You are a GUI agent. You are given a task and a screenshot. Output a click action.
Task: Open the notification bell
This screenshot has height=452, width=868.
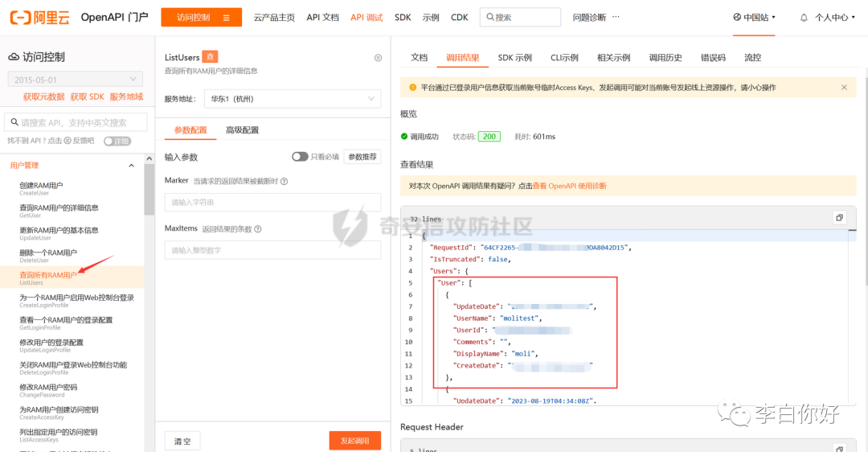pos(804,18)
